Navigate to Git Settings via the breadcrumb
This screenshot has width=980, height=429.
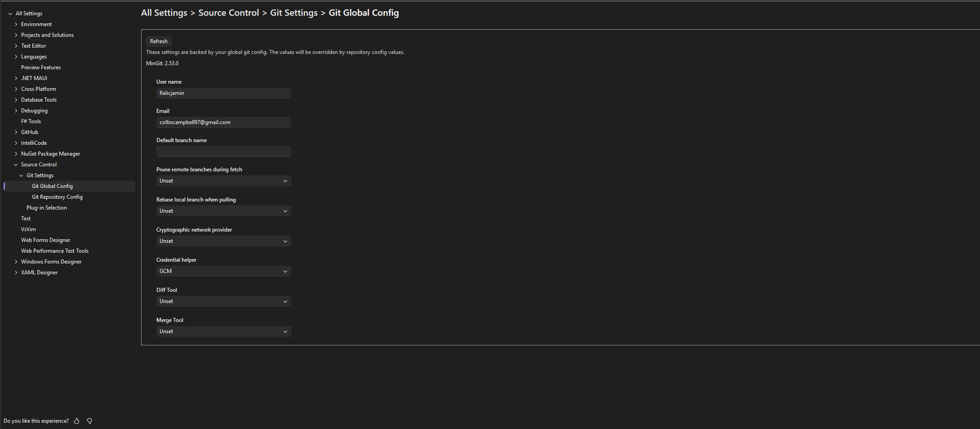(x=293, y=13)
